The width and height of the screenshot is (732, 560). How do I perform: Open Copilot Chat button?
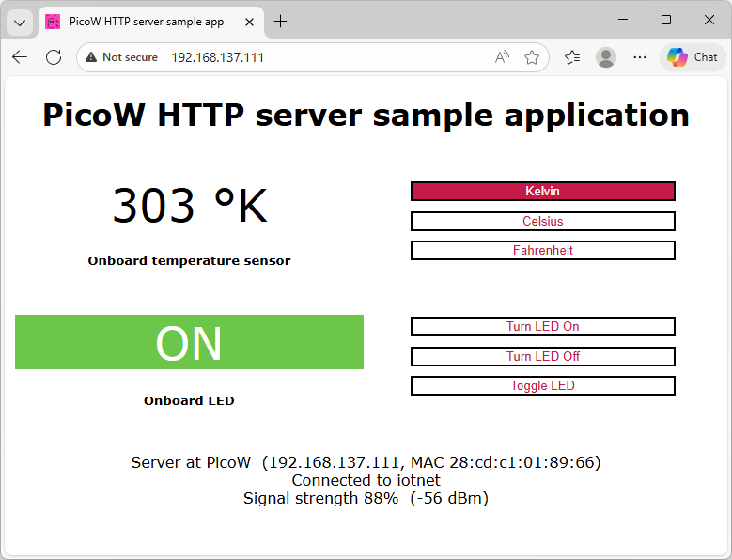693,57
